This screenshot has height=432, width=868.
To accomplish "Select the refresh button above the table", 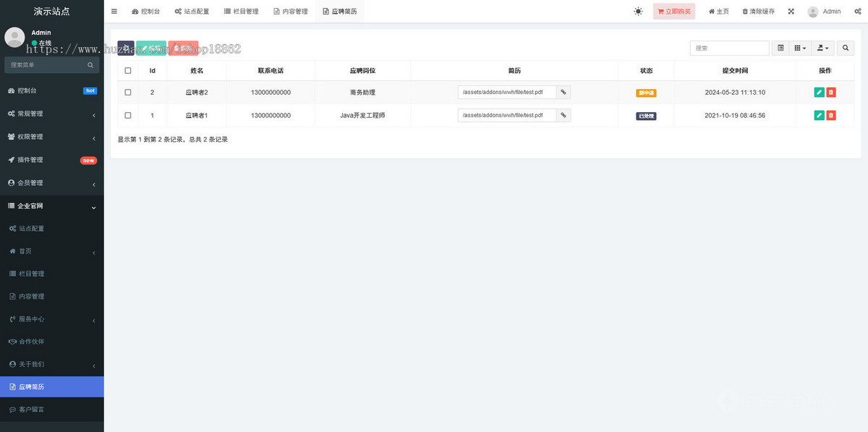I will [127, 47].
